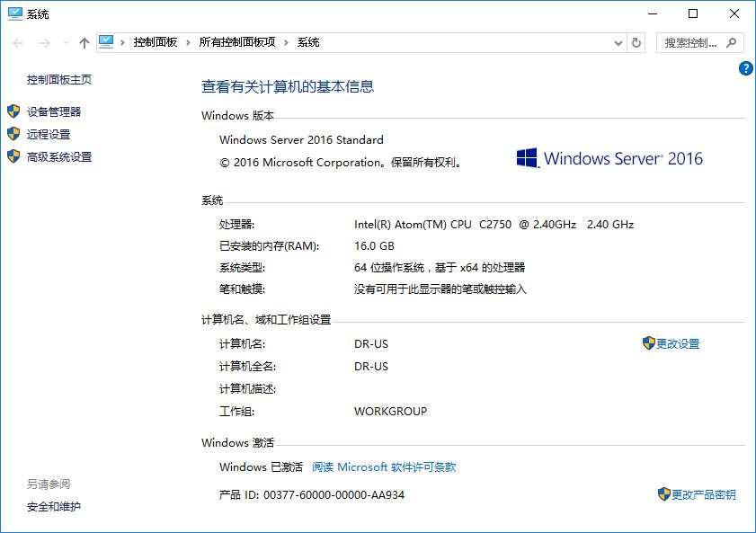Maximize the 系统 window

693,13
